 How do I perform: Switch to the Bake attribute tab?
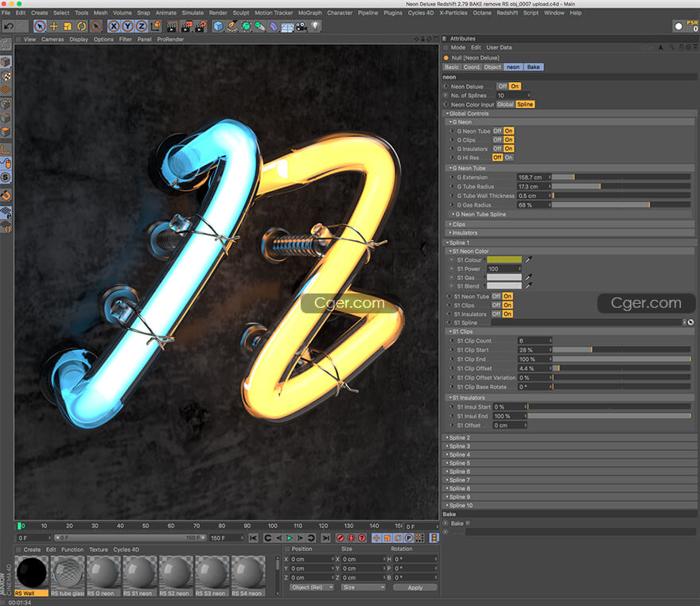[x=533, y=67]
